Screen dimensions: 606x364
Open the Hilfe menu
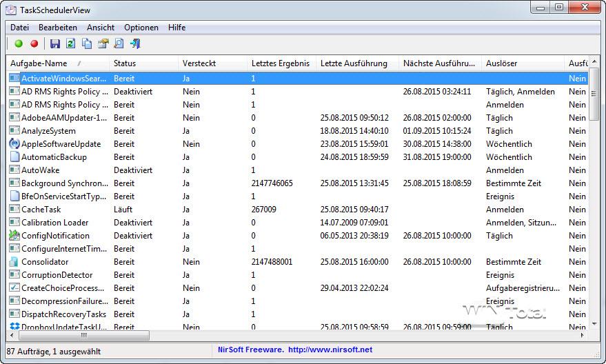[x=176, y=28]
